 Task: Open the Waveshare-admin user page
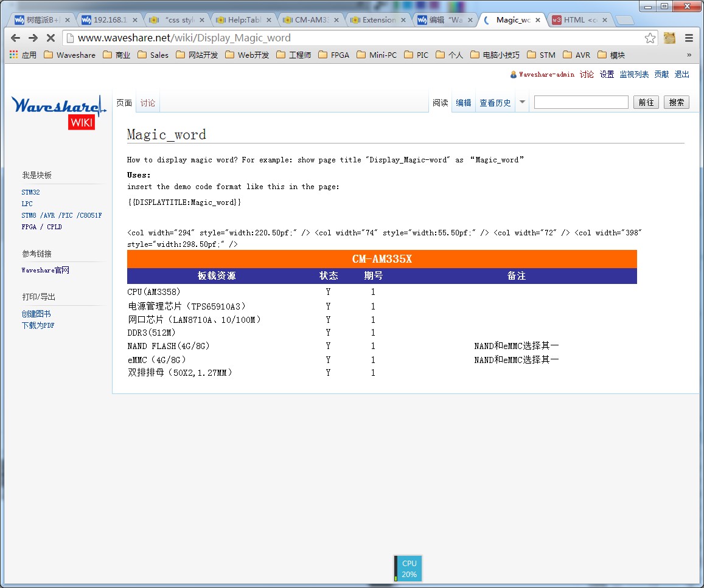coord(546,74)
